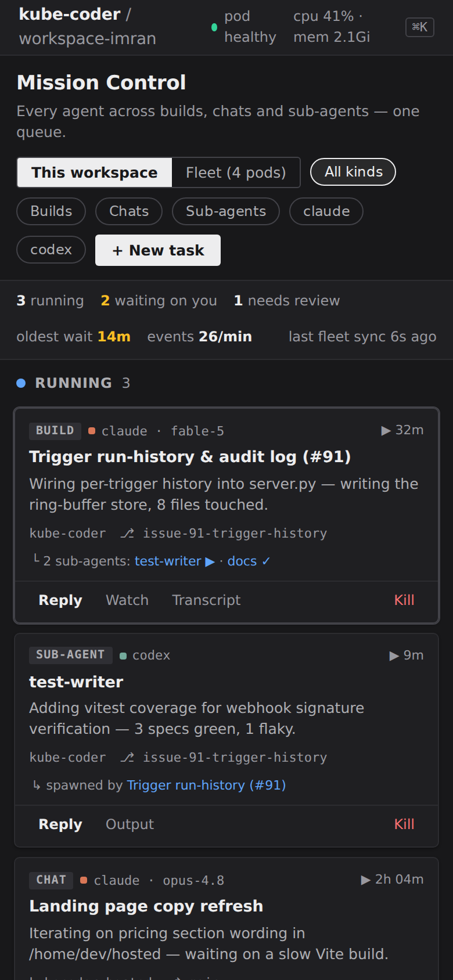Open Watch on the Trigger run-history build
This screenshot has width=453, height=980.
127,600
